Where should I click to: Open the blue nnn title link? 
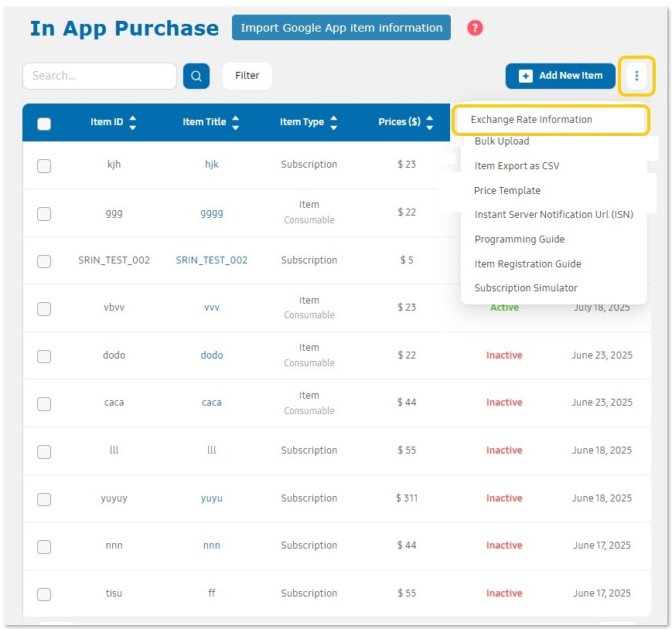pyautogui.click(x=212, y=546)
